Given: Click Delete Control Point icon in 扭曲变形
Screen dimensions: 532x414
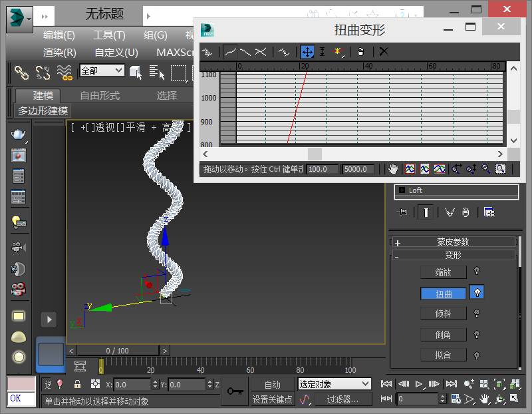Looking at the screenshot, I should point(360,52).
